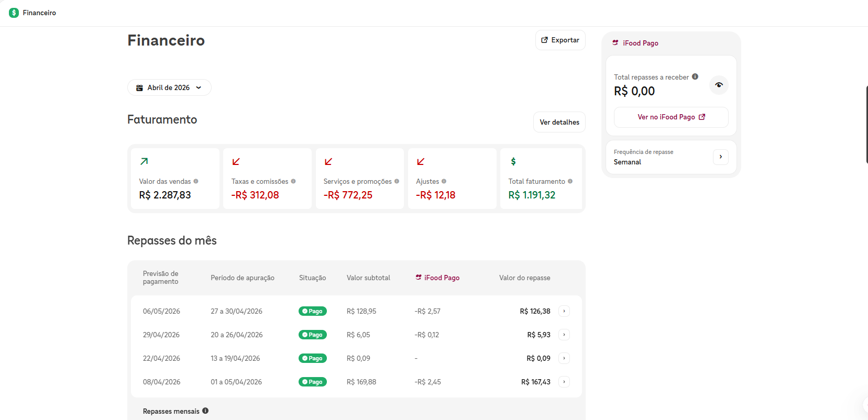The height and width of the screenshot is (420, 868).
Task: Open Frequência de repasse chevron
Action: [721, 157]
